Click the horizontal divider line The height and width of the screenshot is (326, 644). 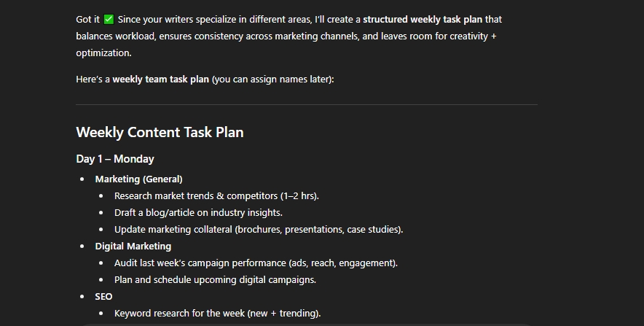tap(306, 105)
